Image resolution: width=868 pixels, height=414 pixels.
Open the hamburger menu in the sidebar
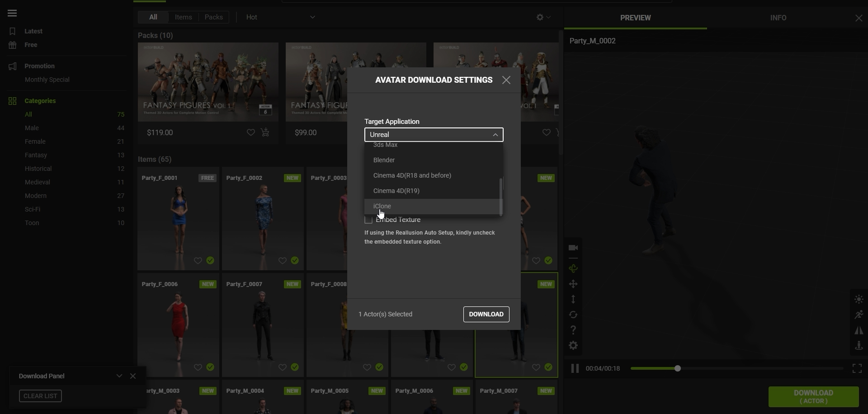12,13
